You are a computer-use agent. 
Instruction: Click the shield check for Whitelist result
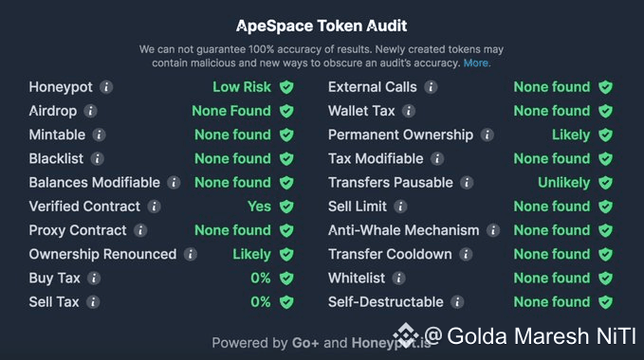[x=605, y=279]
